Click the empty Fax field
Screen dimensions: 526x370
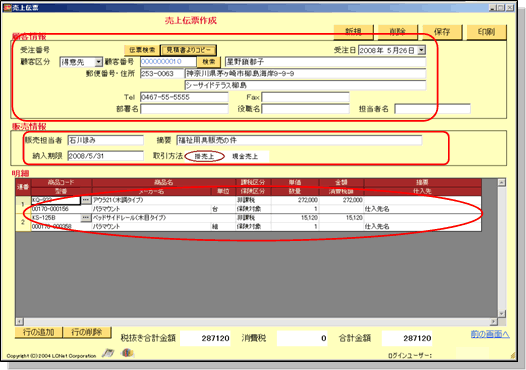(305, 97)
